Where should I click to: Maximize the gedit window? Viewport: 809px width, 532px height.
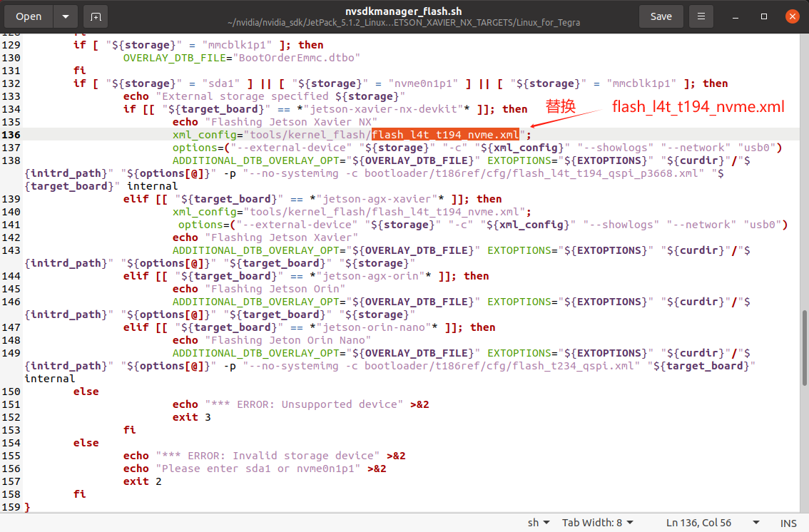tap(764, 16)
